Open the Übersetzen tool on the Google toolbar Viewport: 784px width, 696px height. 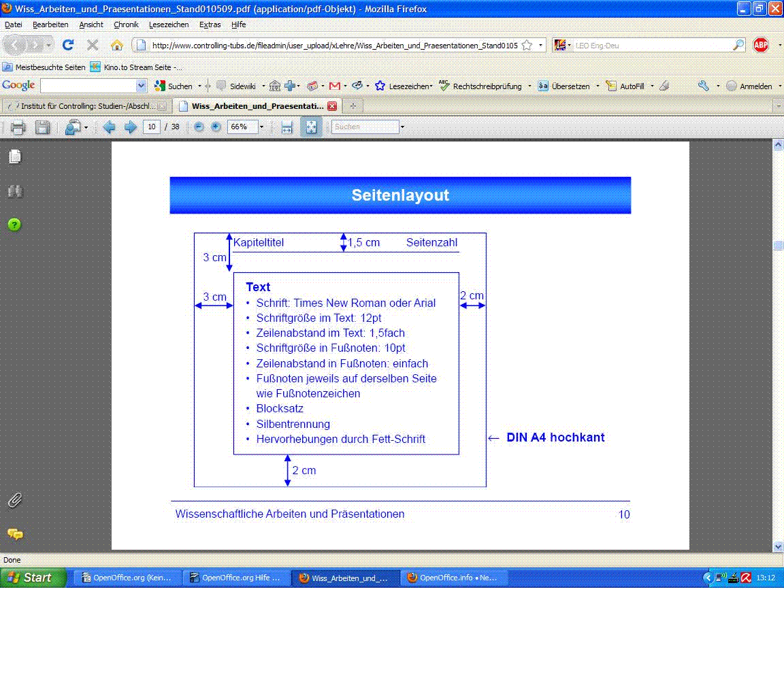569,86
